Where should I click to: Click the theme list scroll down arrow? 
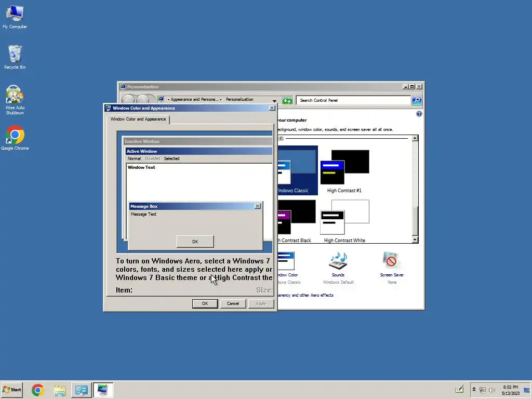[415, 240]
